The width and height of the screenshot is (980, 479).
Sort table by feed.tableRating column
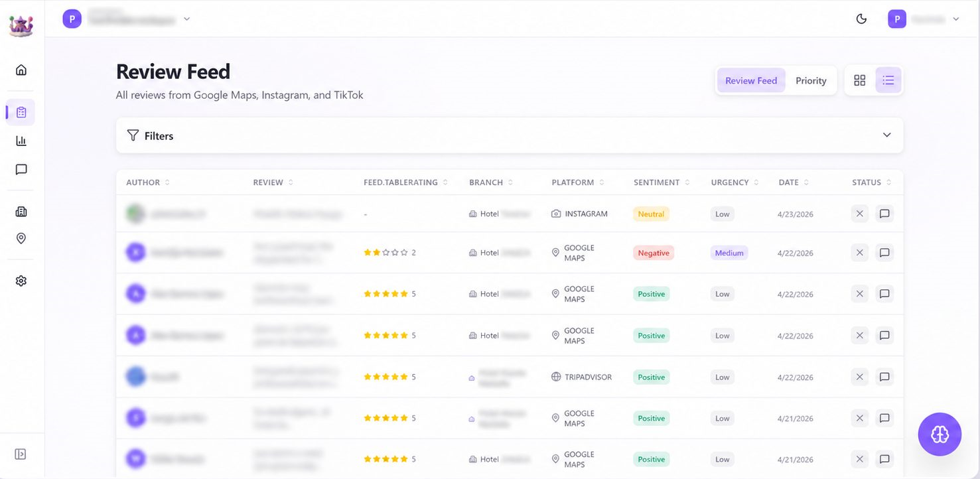pos(406,182)
